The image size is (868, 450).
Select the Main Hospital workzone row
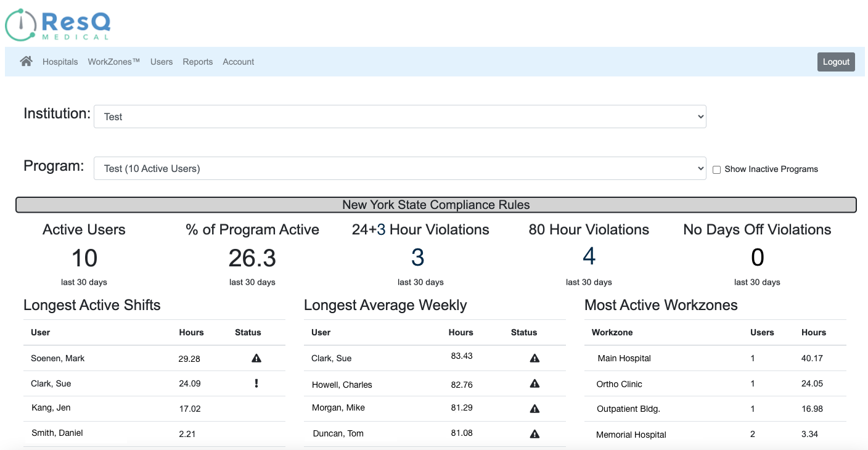pyautogui.click(x=624, y=358)
